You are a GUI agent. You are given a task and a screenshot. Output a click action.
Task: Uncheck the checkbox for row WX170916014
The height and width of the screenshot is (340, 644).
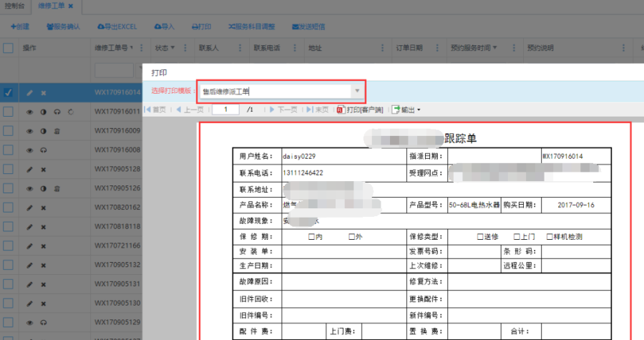point(8,92)
